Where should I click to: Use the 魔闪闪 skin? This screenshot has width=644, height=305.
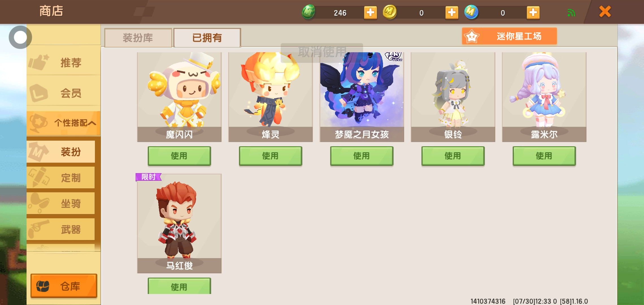[x=179, y=156]
